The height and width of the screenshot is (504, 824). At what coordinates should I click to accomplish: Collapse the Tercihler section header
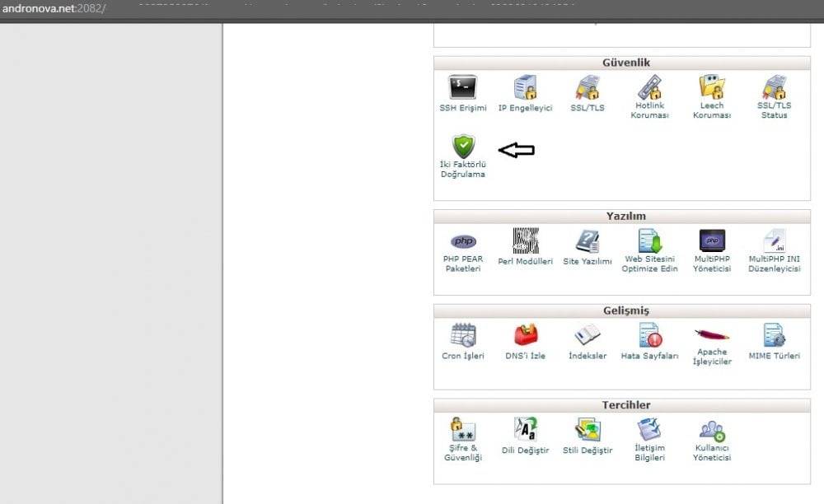pos(622,405)
